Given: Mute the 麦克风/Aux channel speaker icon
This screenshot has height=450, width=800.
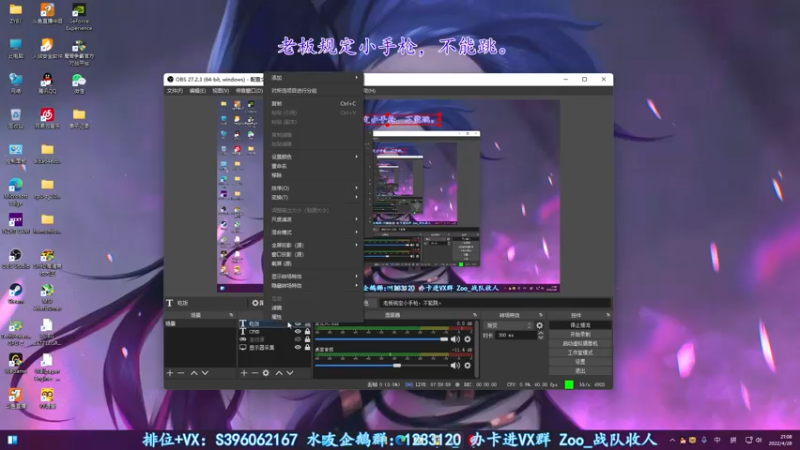Looking at the screenshot, I should (455, 339).
